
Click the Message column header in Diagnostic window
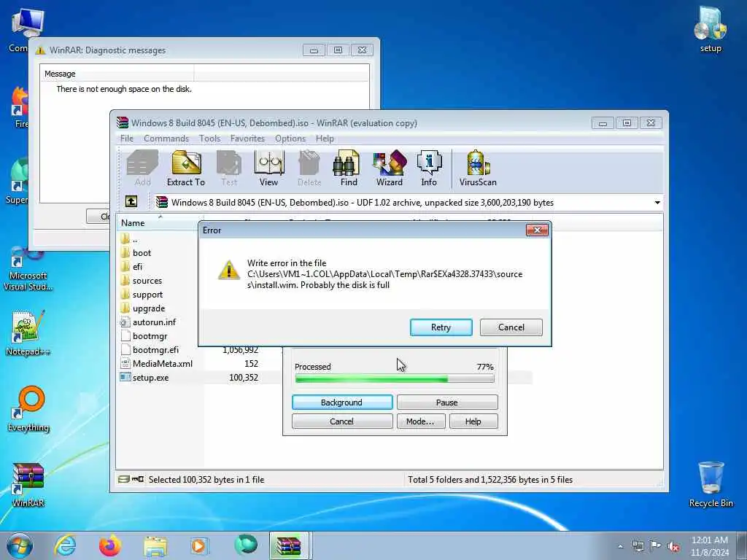pyautogui.click(x=117, y=74)
